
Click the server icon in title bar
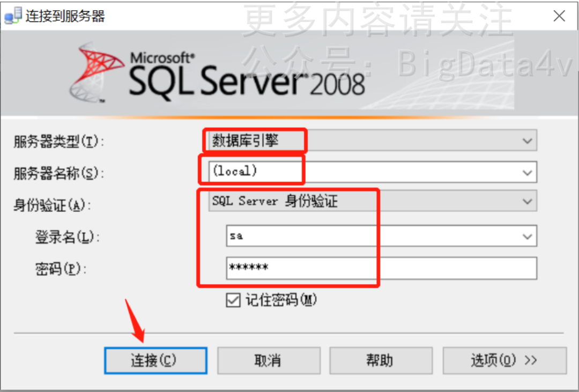point(13,16)
